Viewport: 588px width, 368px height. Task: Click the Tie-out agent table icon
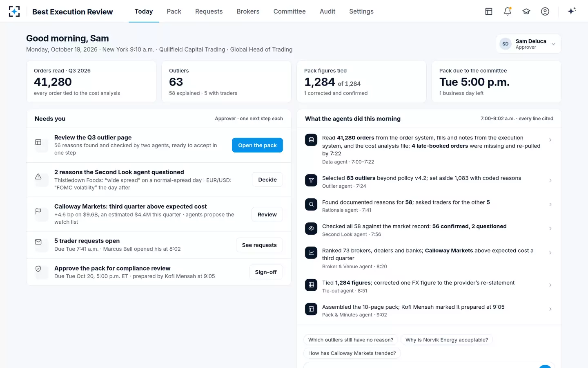pyautogui.click(x=311, y=285)
